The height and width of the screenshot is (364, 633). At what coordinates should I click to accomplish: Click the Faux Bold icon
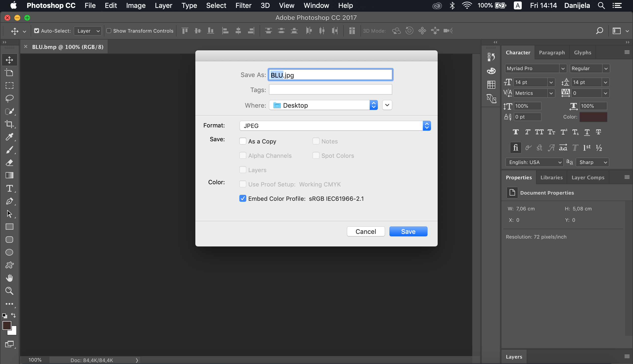click(x=515, y=132)
